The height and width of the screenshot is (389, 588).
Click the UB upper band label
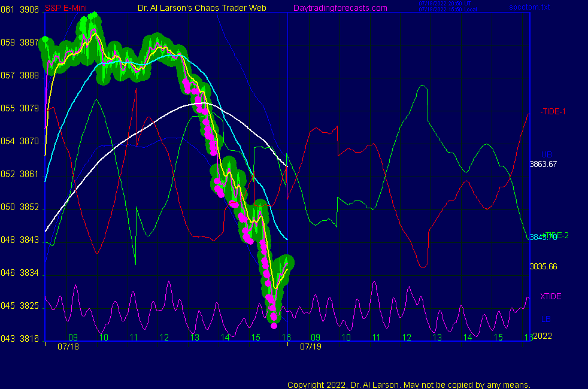click(546, 154)
